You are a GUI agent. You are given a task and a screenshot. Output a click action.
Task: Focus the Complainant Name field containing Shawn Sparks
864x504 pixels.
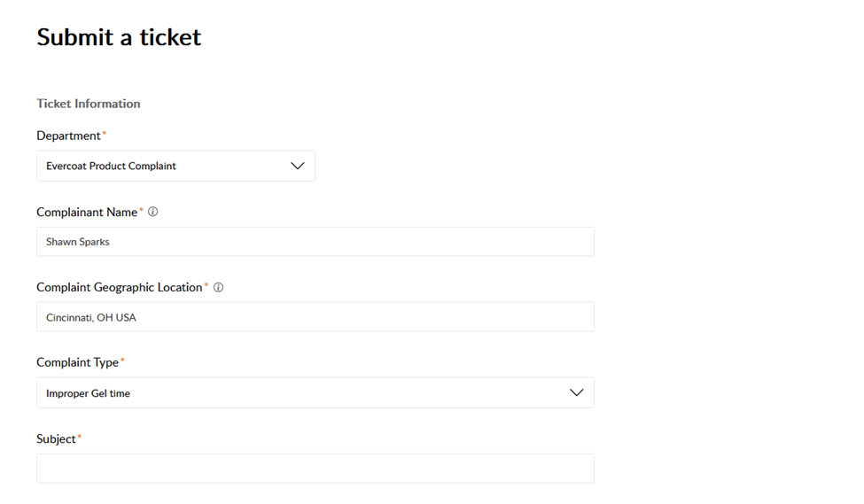tap(315, 242)
